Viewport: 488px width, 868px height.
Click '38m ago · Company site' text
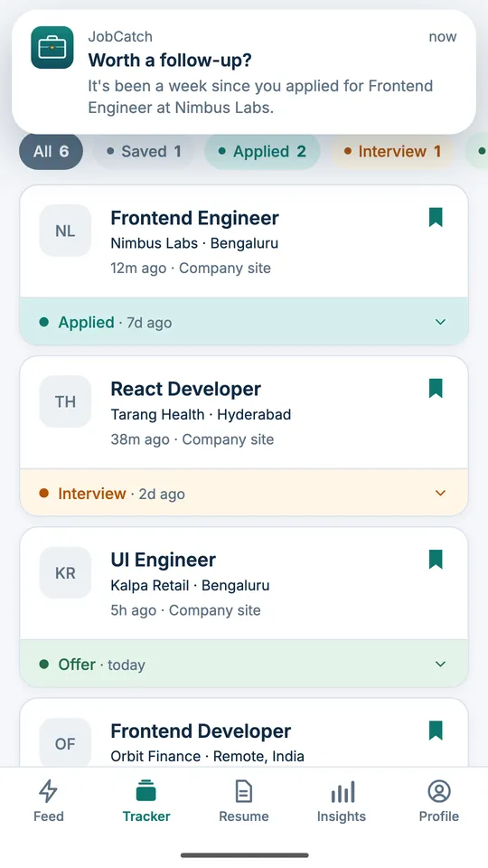[x=192, y=439]
